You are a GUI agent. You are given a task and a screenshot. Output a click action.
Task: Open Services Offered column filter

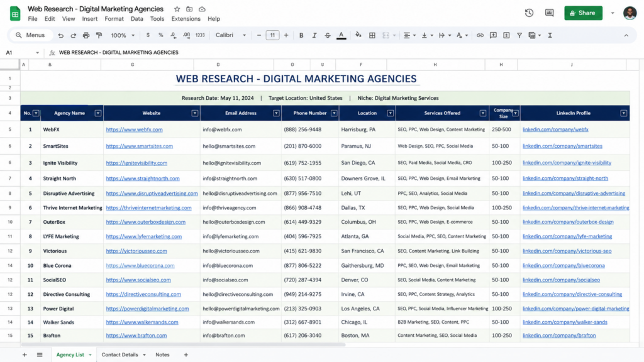[483, 113]
